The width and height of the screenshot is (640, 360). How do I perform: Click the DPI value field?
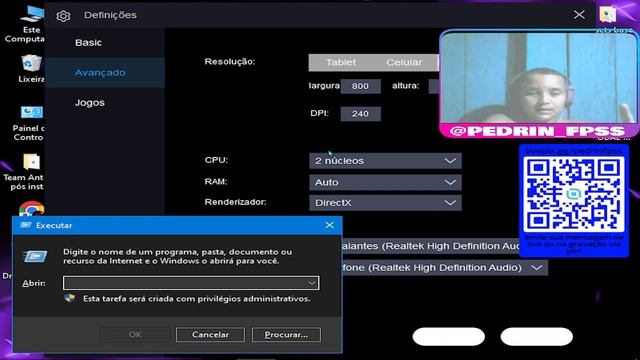click(x=360, y=114)
